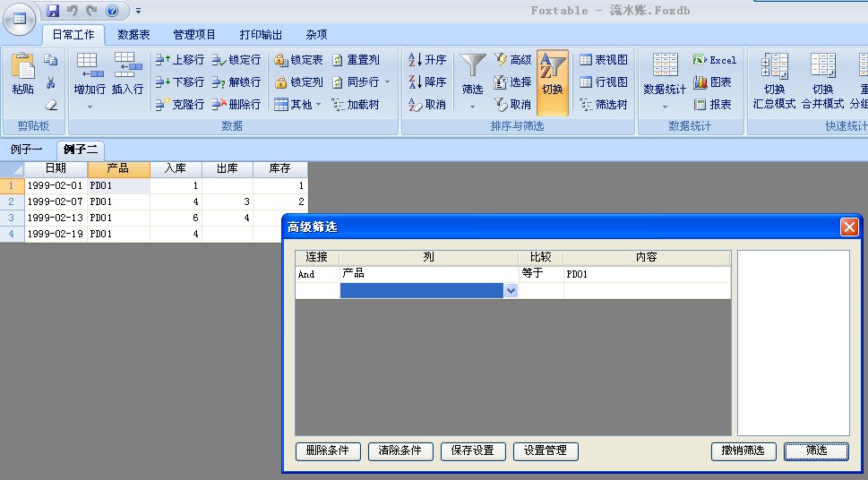The height and width of the screenshot is (480, 868).
Task: Switch to 表视图 table view
Action: (x=604, y=60)
